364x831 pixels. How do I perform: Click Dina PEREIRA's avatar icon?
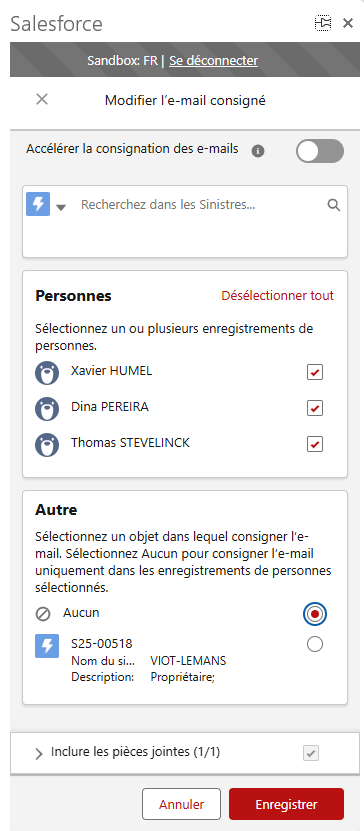47,409
